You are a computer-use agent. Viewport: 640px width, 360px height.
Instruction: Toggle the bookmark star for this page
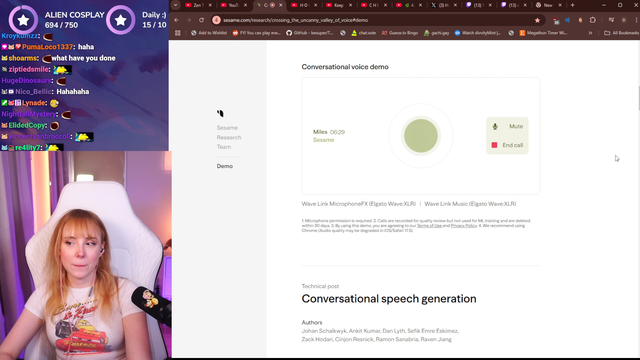coord(537,20)
